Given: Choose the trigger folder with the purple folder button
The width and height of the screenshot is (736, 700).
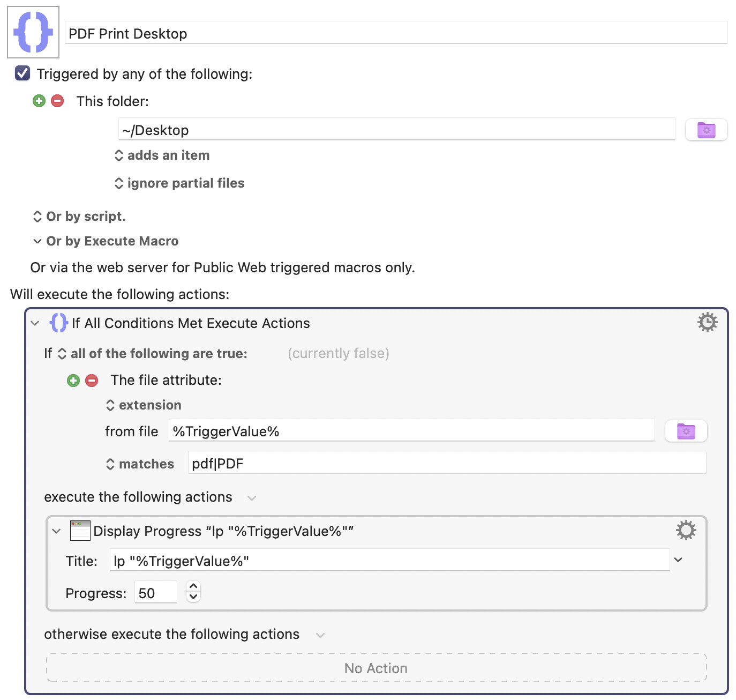Looking at the screenshot, I should click(x=706, y=130).
